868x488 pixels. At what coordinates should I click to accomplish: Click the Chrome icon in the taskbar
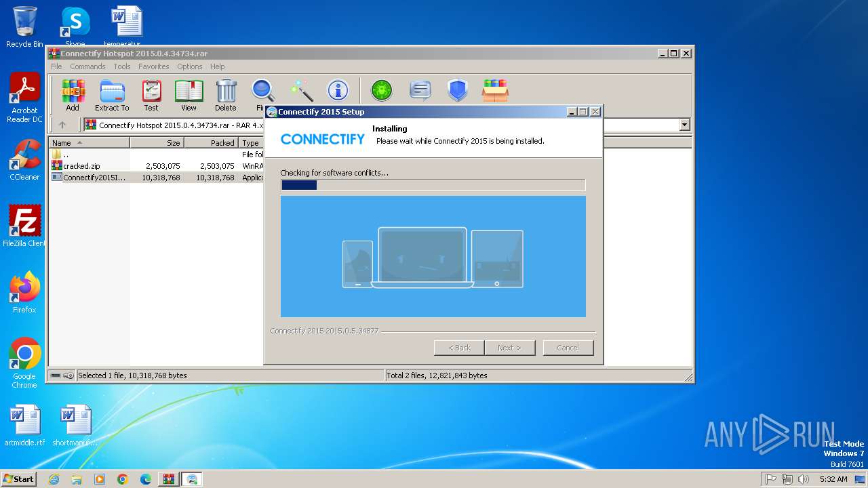point(123,479)
